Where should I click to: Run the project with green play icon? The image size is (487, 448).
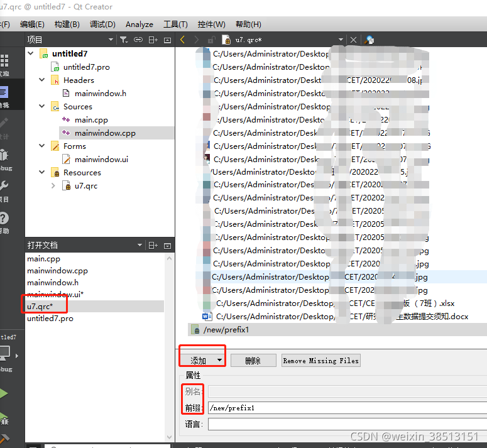click(4, 394)
